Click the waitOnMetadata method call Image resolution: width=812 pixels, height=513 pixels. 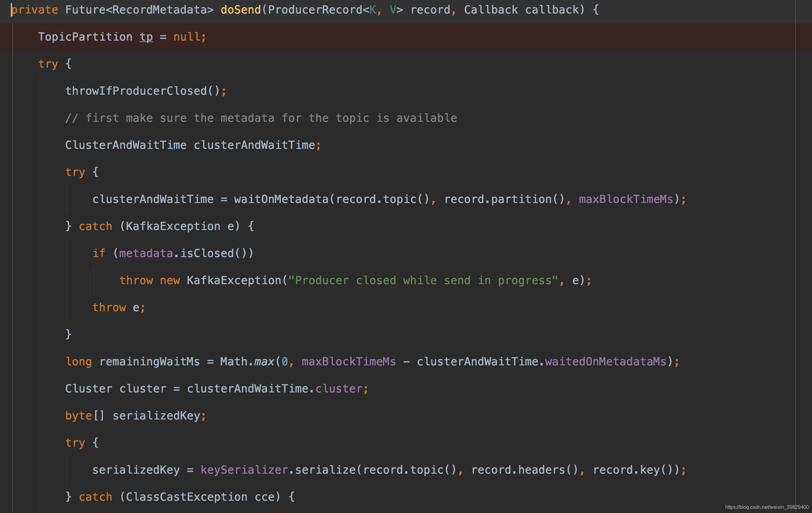(281, 199)
